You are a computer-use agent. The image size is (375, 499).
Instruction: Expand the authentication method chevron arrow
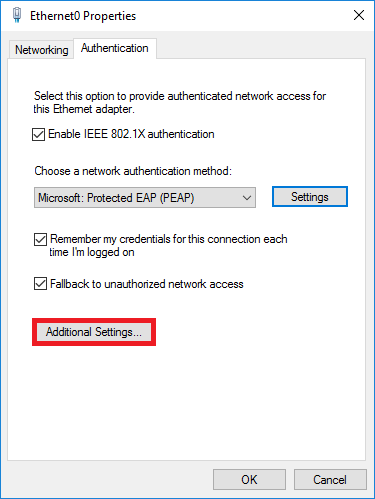click(247, 198)
